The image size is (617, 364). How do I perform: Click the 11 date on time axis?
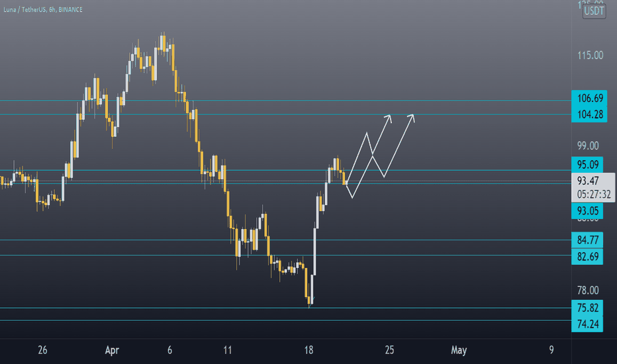(228, 350)
